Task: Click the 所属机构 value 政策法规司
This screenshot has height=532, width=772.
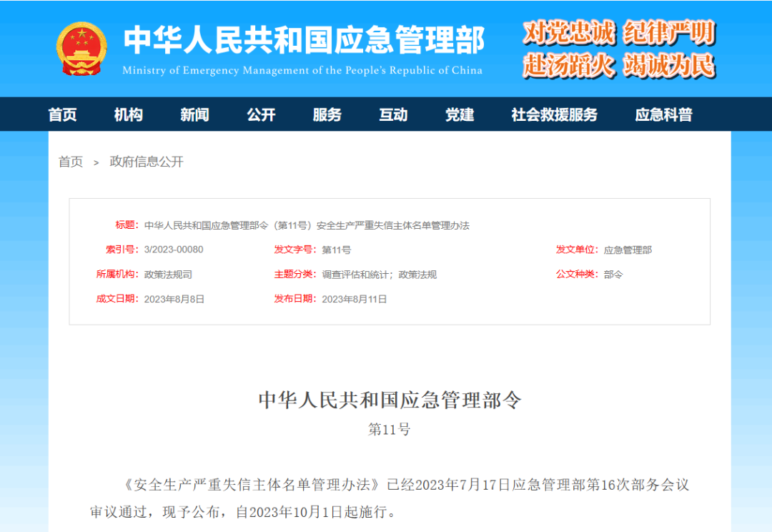Action: click(x=168, y=275)
